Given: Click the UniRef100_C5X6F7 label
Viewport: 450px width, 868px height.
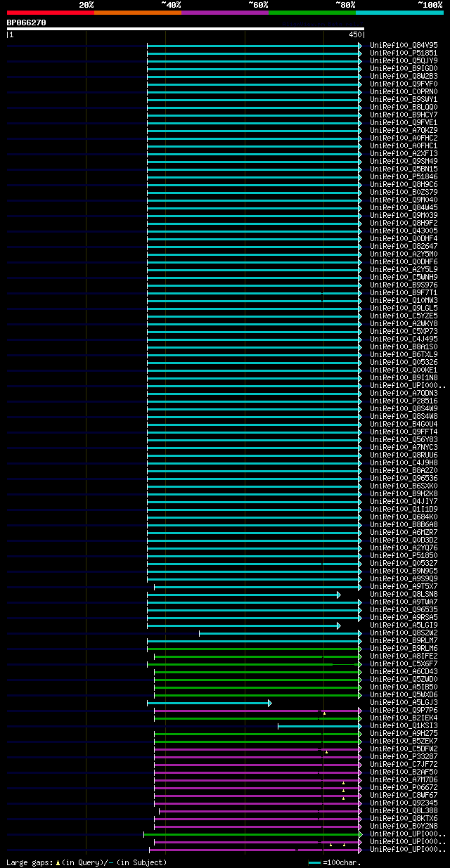Looking at the screenshot, I should point(404,663).
